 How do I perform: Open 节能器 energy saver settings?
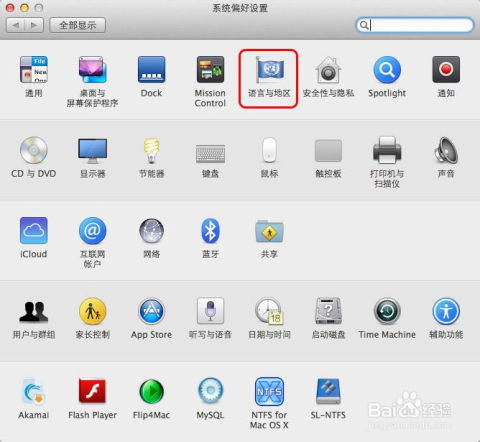pyautogui.click(x=151, y=157)
